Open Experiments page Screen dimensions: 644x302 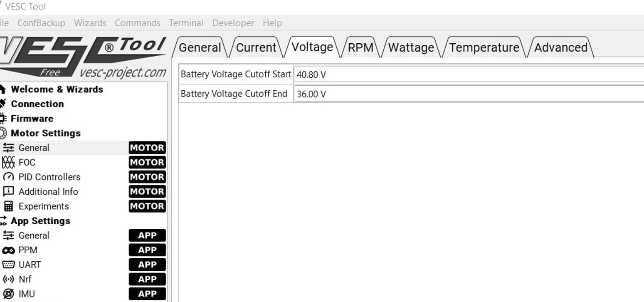point(44,206)
